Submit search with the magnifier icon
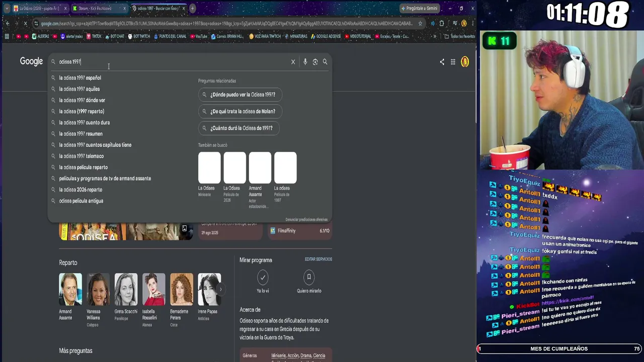Screen dimensions: 644x362 pyautogui.click(x=325, y=62)
